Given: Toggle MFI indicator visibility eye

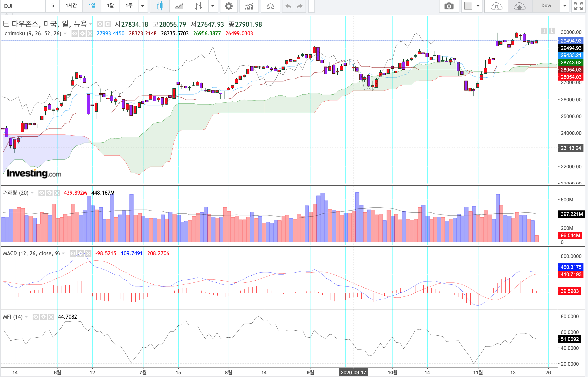Looking at the screenshot, I should 36,317.
